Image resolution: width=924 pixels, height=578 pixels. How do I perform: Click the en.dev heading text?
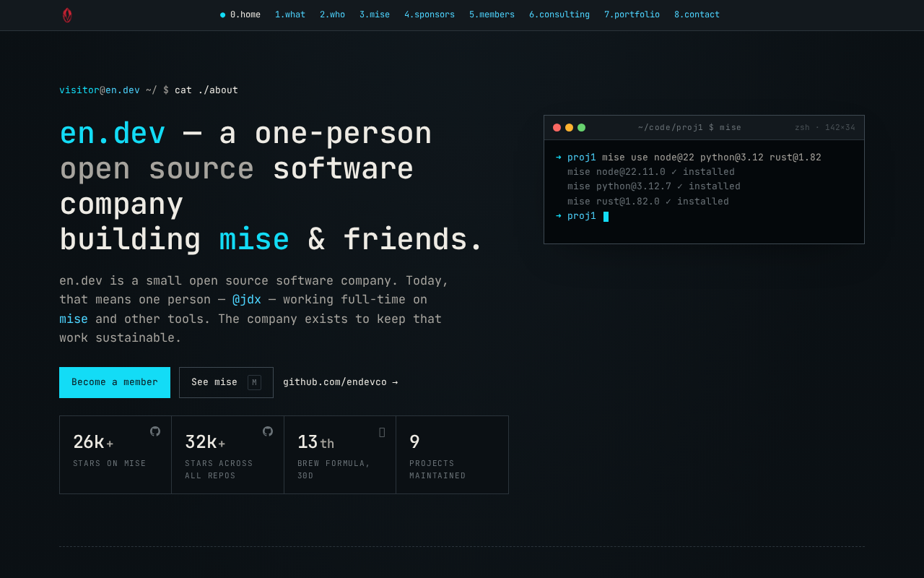coord(113,133)
